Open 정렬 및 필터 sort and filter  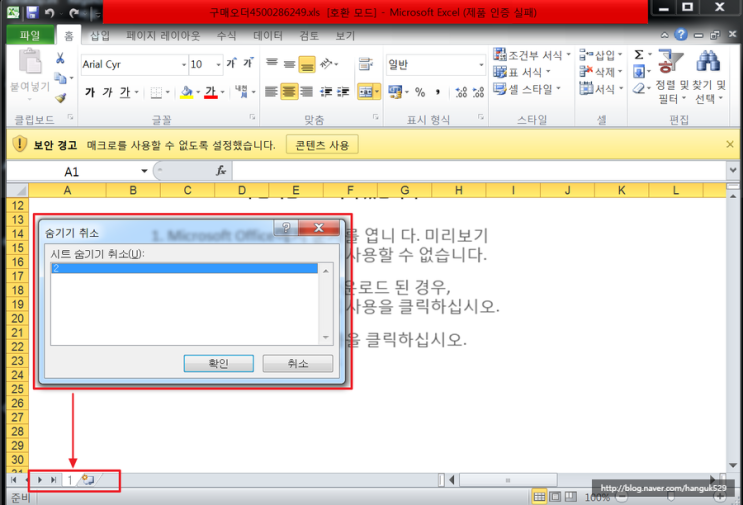671,76
